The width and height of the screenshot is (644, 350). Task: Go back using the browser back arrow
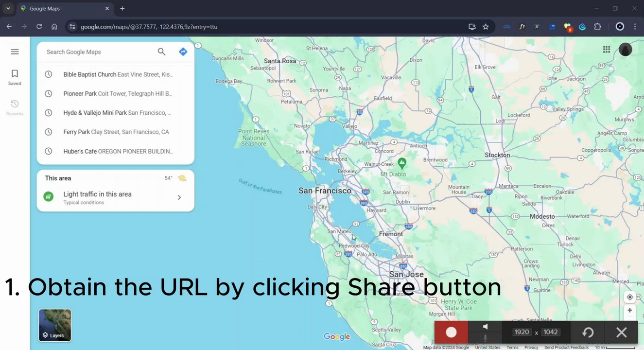[9, 27]
